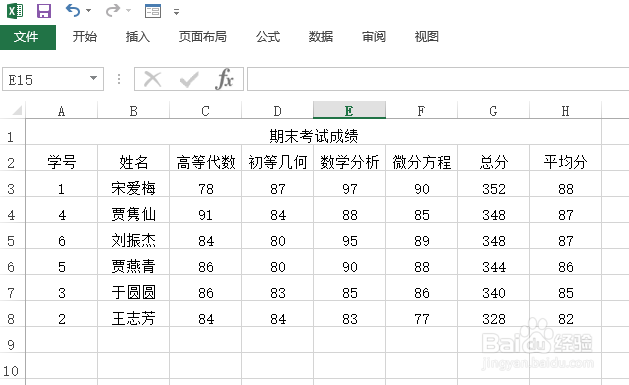Switch to the 开始 ribbon tab
Image resolution: width=629 pixels, height=385 pixels.
coord(85,37)
